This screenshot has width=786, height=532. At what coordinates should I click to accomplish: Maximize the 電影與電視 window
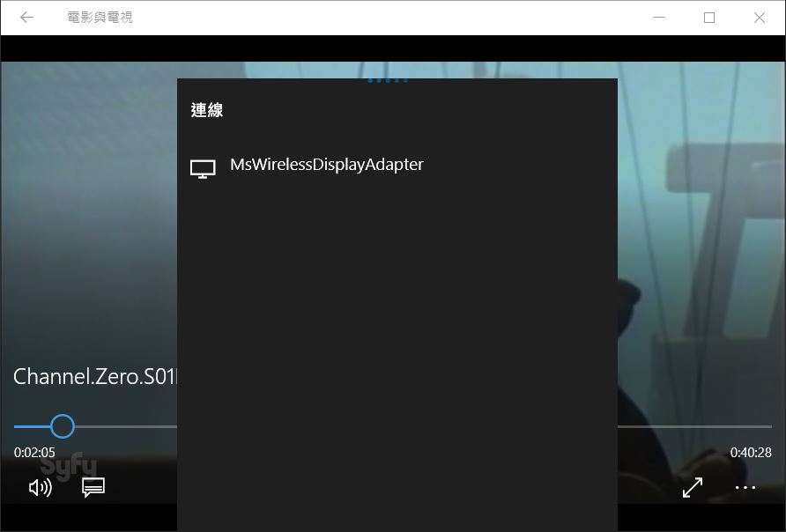pos(709,18)
